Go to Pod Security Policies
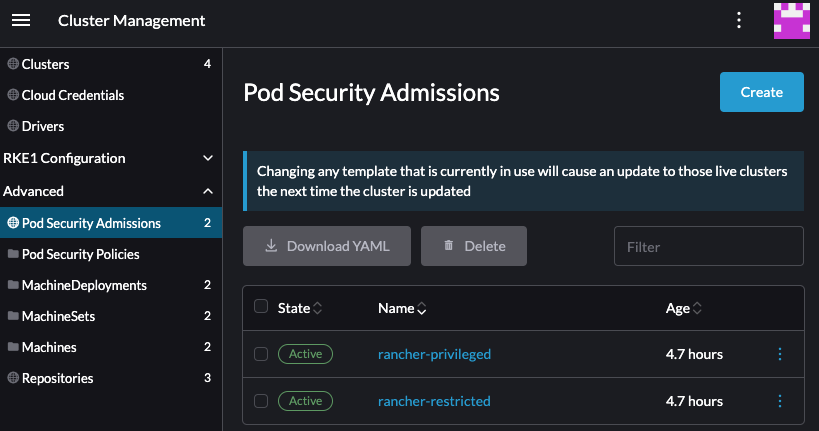The width and height of the screenshot is (819, 431). click(80, 254)
